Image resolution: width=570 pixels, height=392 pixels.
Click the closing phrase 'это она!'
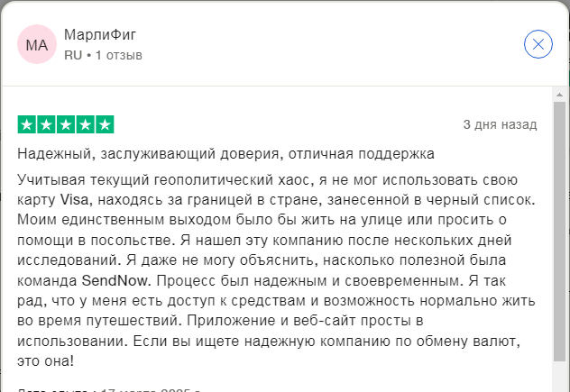pos(46,361)
